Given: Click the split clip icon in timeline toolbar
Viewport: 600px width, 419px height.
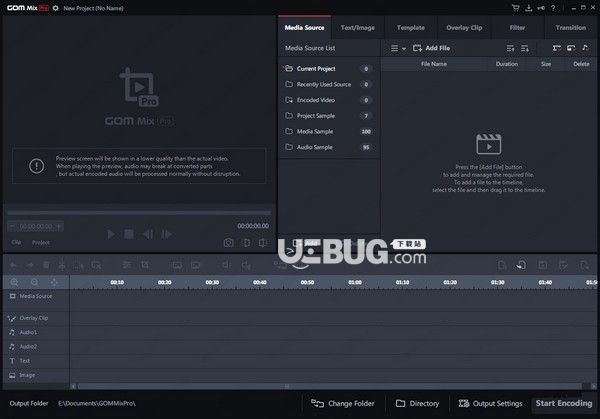Looking at the screenshot, I should click(x=62, y=265).
